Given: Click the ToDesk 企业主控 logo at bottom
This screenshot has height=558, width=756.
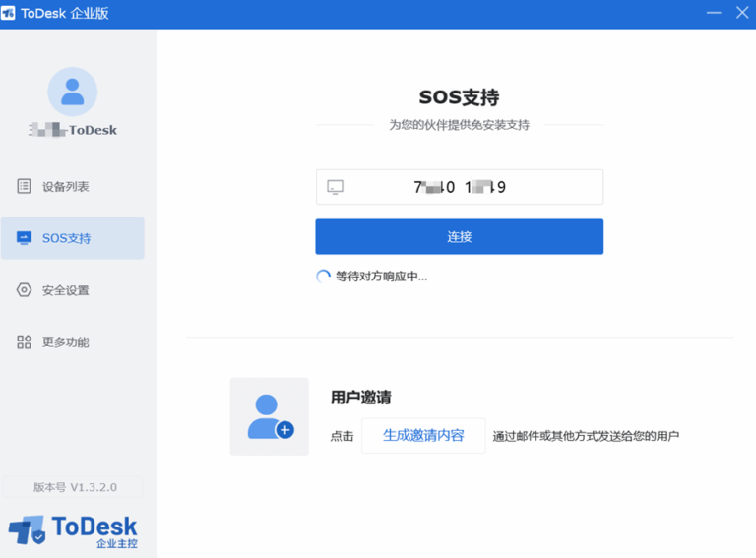Looking at the screenshot, I should coord(73,531).
